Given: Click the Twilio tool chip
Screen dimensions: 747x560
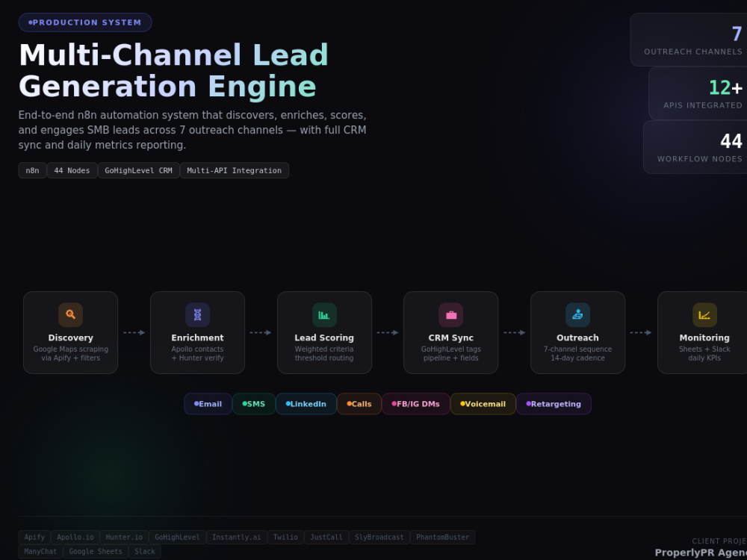Looking at the screenshot, I should [x=285, y=537].
